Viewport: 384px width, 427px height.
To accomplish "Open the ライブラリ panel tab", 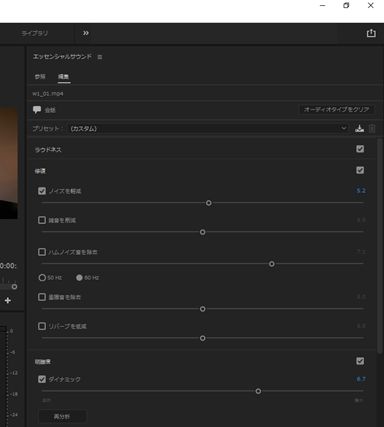I will pos(34,33).
